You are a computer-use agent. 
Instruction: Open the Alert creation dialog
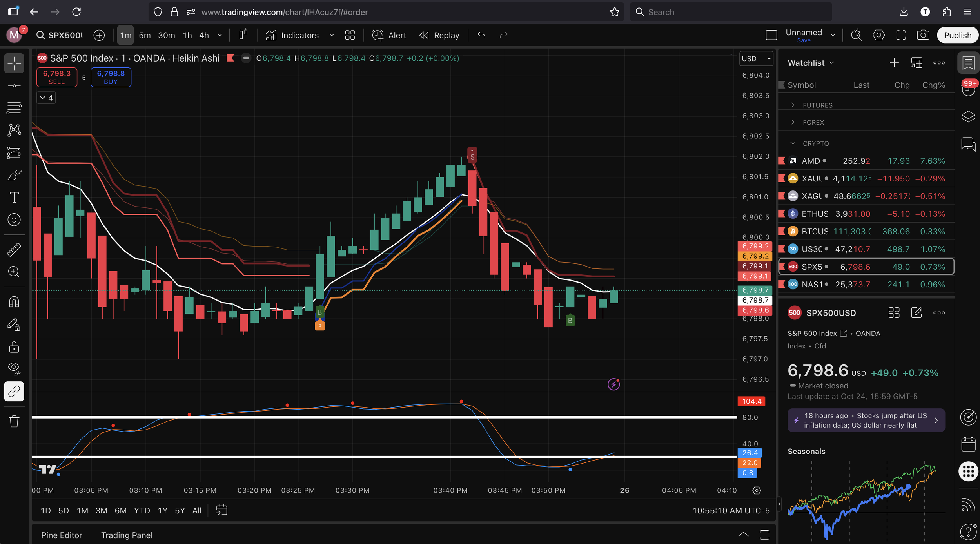pos(389,35)
